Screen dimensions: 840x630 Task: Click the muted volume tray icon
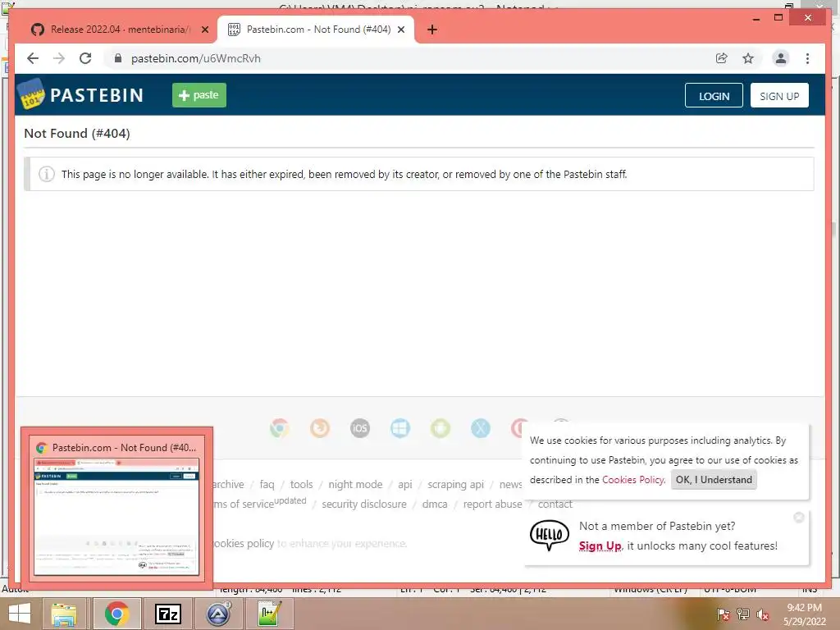pos(762,614)
